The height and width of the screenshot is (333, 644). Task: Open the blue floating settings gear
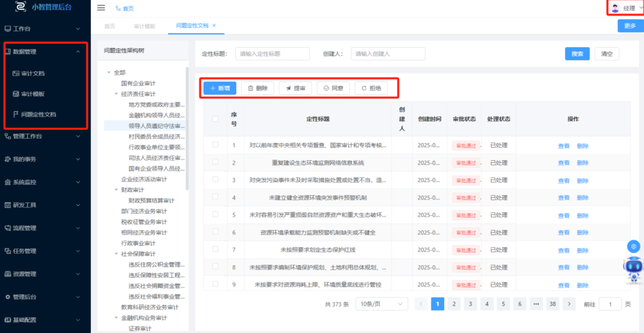tap(633, 247)
